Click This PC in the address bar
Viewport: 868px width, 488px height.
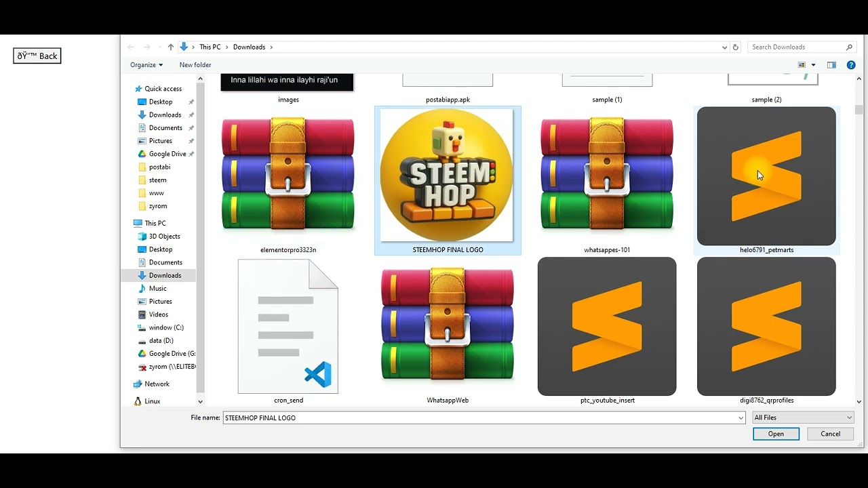point(210,47)
